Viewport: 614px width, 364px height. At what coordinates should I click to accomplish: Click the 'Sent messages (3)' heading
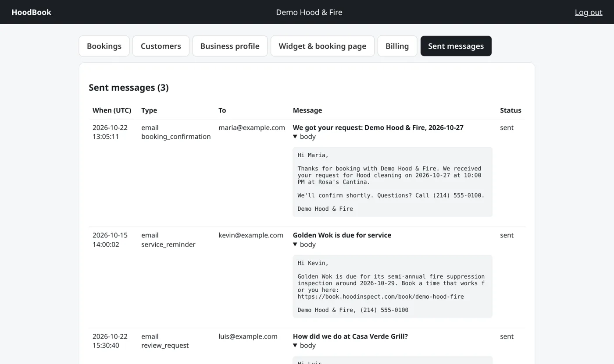[129, 88]
